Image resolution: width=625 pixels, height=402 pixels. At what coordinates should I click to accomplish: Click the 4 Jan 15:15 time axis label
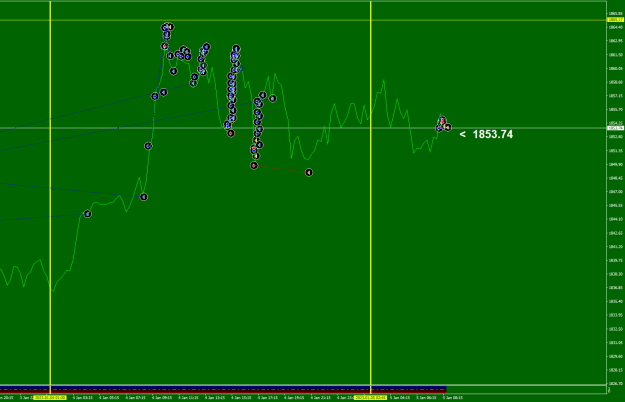(x=241, y=398)
